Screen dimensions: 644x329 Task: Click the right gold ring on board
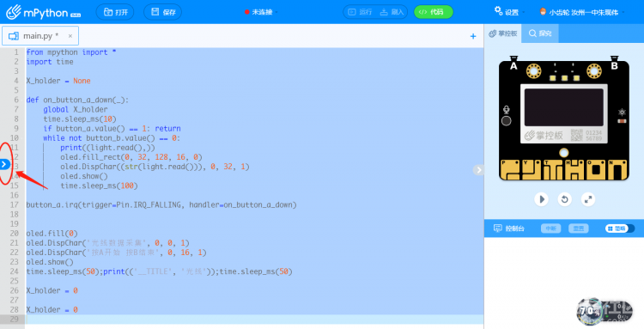point(594,71)
